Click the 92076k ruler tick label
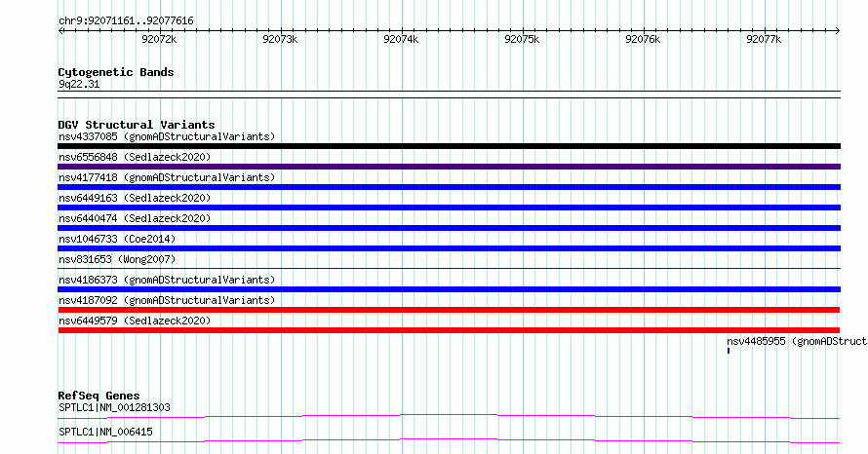 click(x=643, y=39)
